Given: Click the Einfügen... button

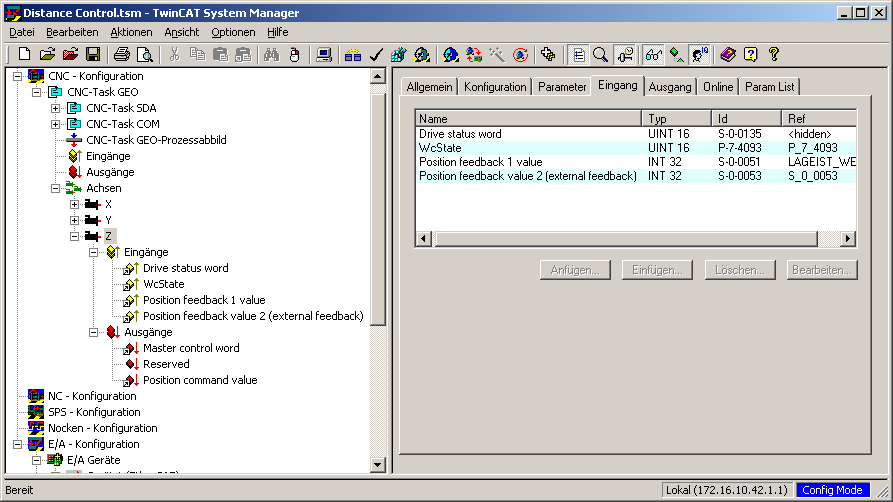Looking at the screenshot, I should click(x=657, y=270).
